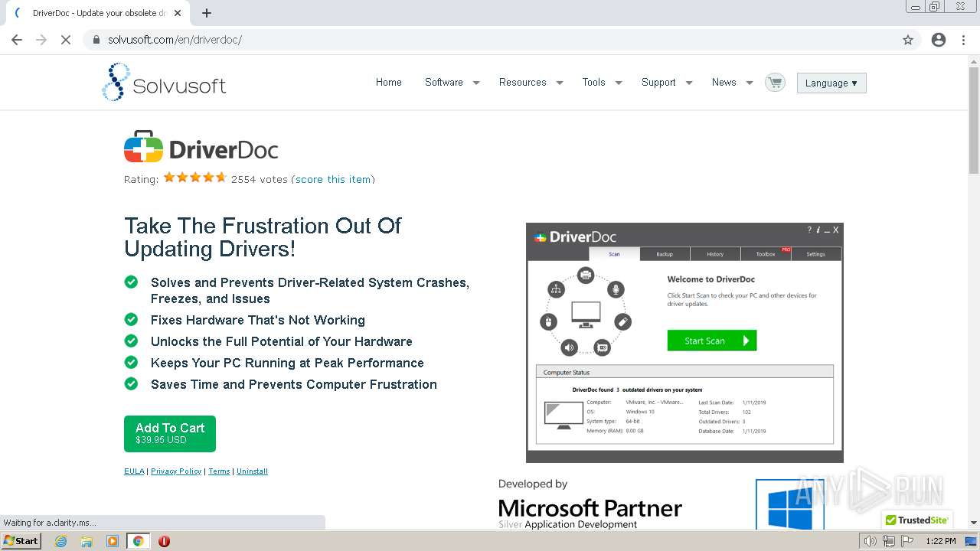Click the action center flag icon
The width and height of the screenshot is (980, 551).
[906, 541]
